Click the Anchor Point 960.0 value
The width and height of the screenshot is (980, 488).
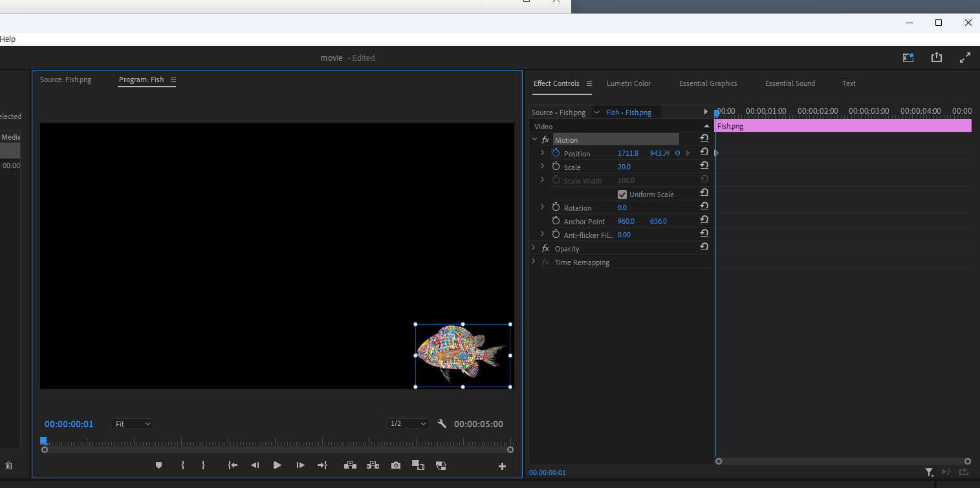(x=626, y=221)
